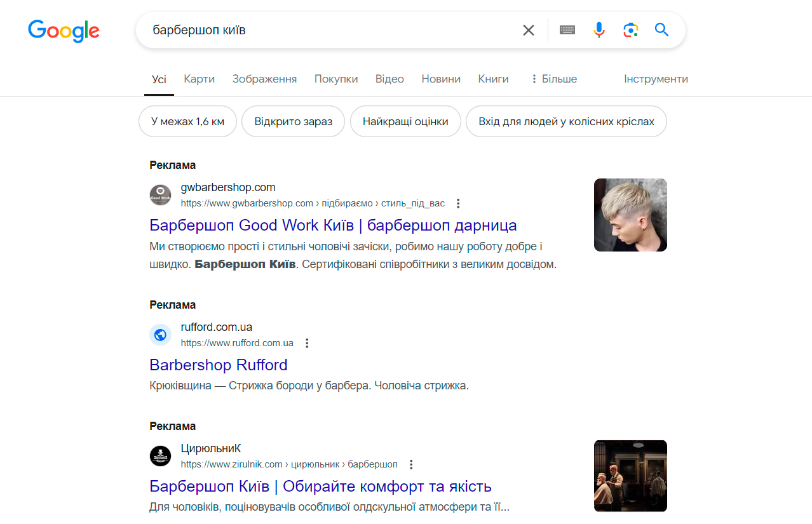
Task: Start voice search with the microphone icon
Action: (599, 30)
